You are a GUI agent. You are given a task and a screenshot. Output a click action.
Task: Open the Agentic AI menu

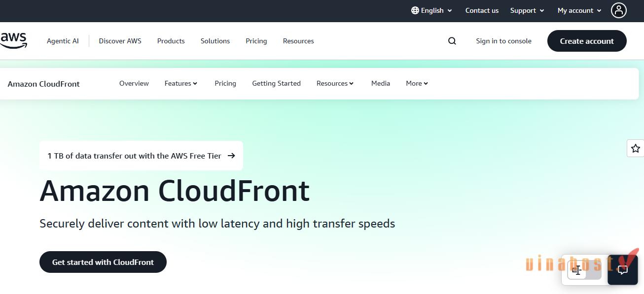coord(63,41)
